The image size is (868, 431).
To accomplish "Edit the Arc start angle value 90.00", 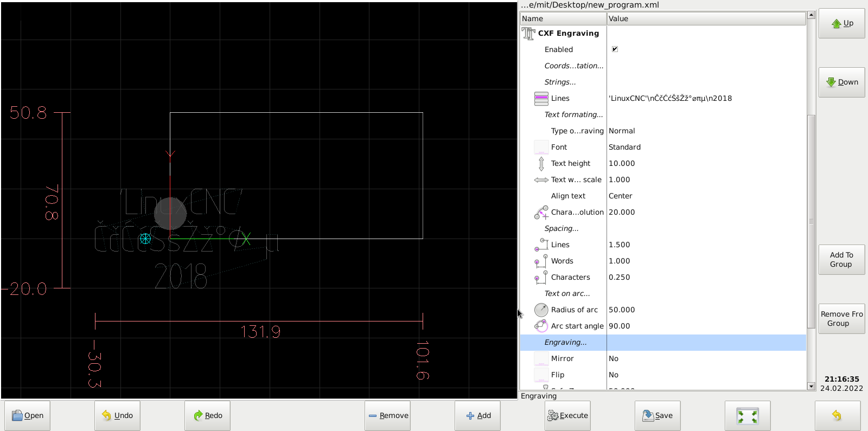I will (x=619, y=326).
